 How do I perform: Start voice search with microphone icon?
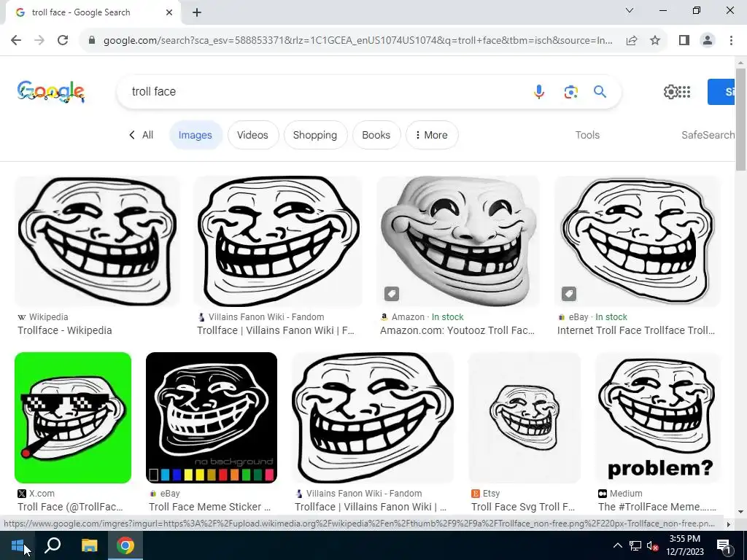[x=539, y=91]
